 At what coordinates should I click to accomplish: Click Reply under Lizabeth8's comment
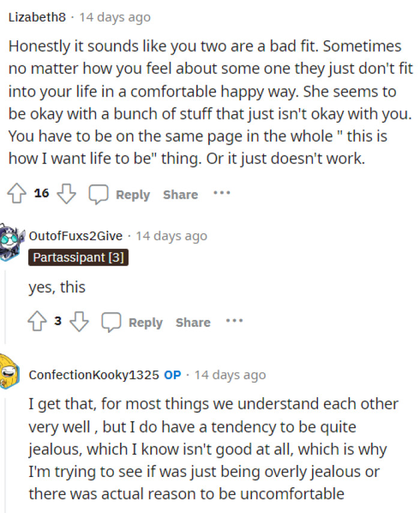(133, 195)
